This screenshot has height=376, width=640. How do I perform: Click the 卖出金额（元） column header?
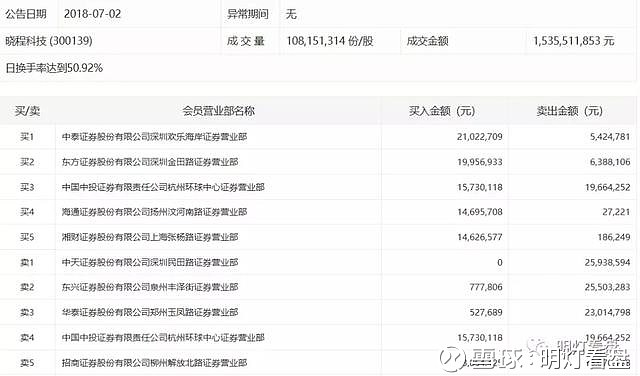click(569, 111)
